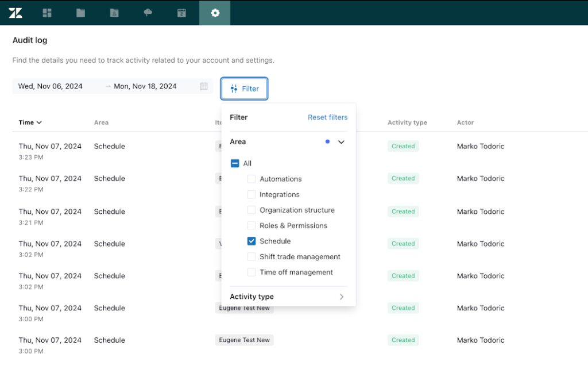Click the Filter button
Image resolution: width=588 pixels, height=365 pixels.
click(x=244, y=89)
